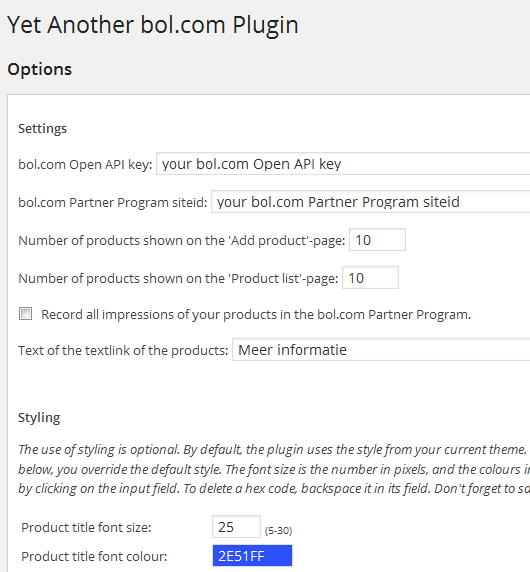Click the '(5-30)' range hint
The height and width of the screenshot is (572, 530).
tap(279, 531)
